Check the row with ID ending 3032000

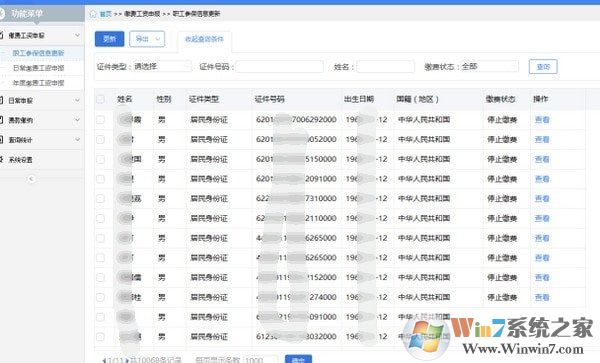click(x=100, y=337)
